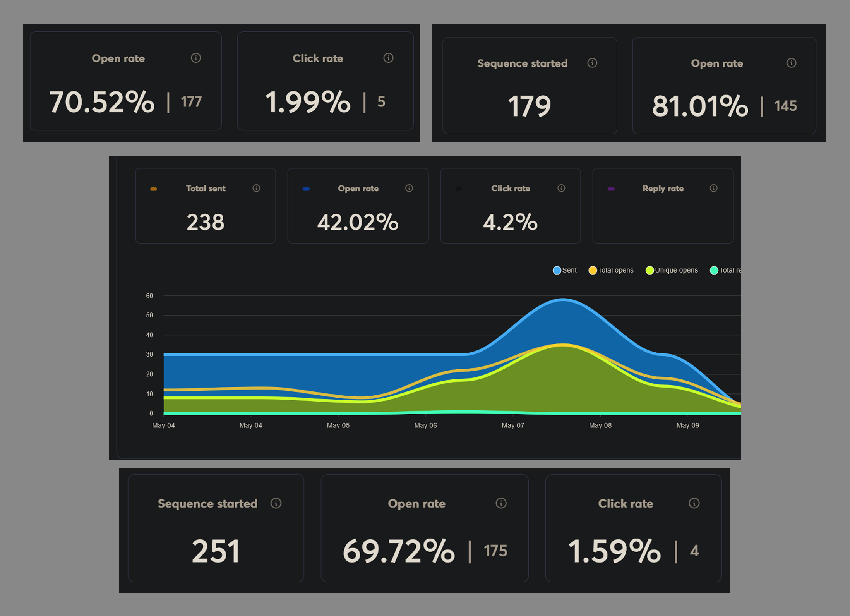Click the "Reply rate" card title

[663, 189]
